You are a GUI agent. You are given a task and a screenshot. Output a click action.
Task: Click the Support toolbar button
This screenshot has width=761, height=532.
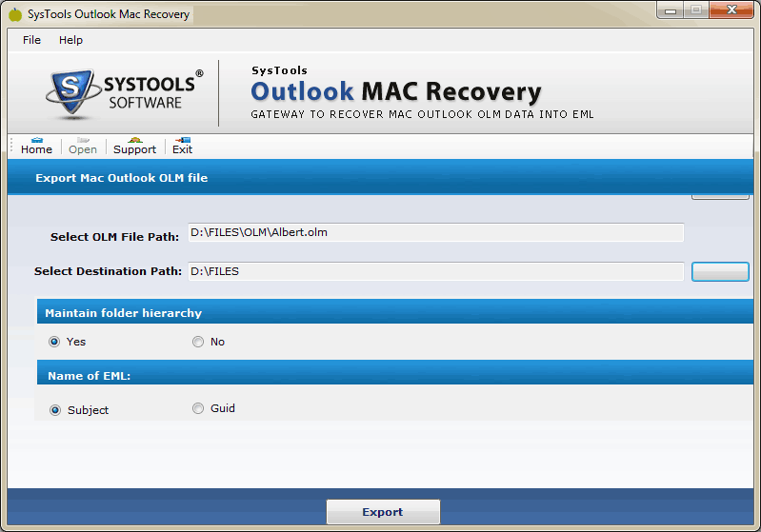coord(135,146)
